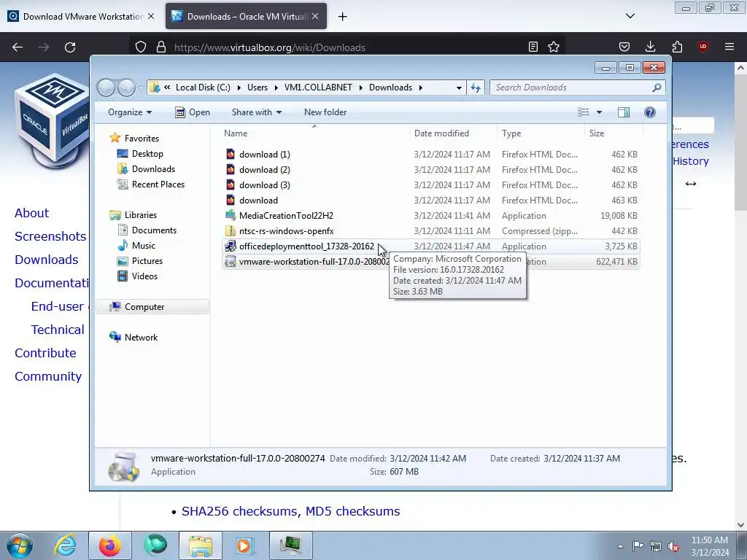Sort files by the Name column header
This screenshot has height=560, width=747.
[315, 133]
